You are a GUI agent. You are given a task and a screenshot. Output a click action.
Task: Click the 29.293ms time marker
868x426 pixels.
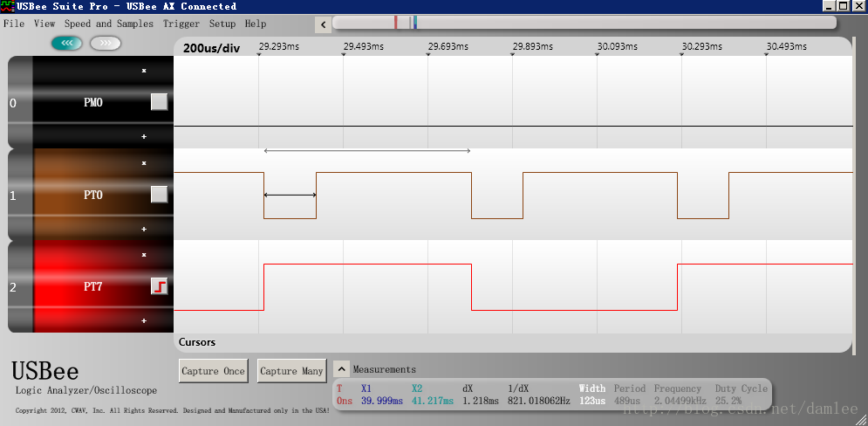[278, 47]
